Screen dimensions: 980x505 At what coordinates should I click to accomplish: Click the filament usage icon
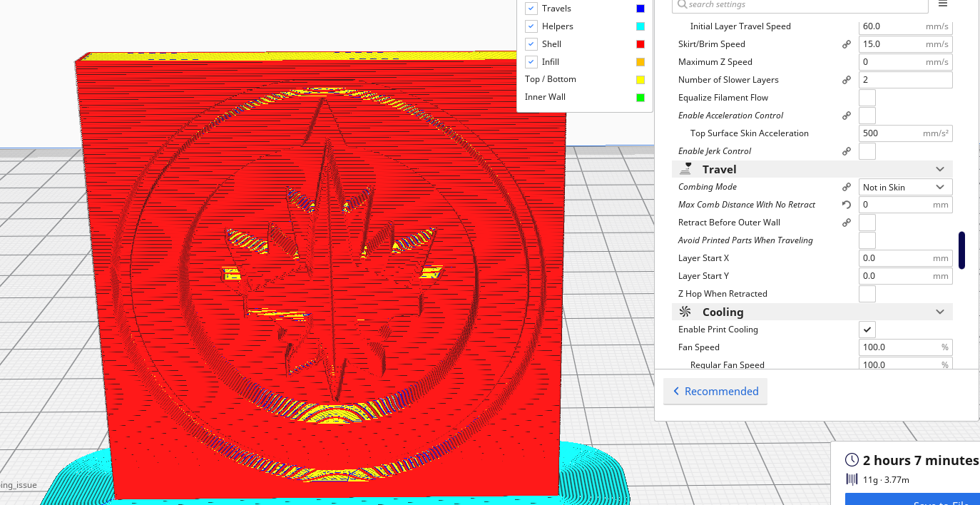852,479
